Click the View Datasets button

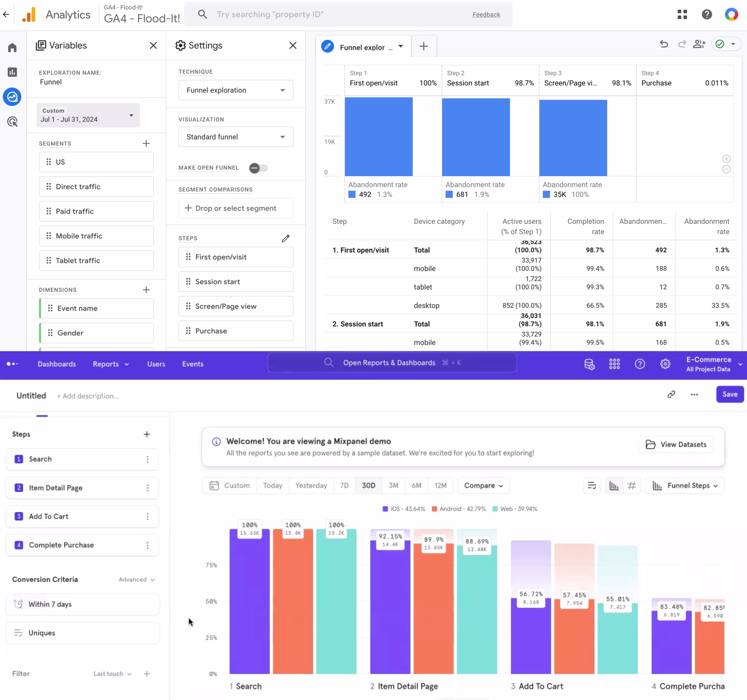point(675,444)
